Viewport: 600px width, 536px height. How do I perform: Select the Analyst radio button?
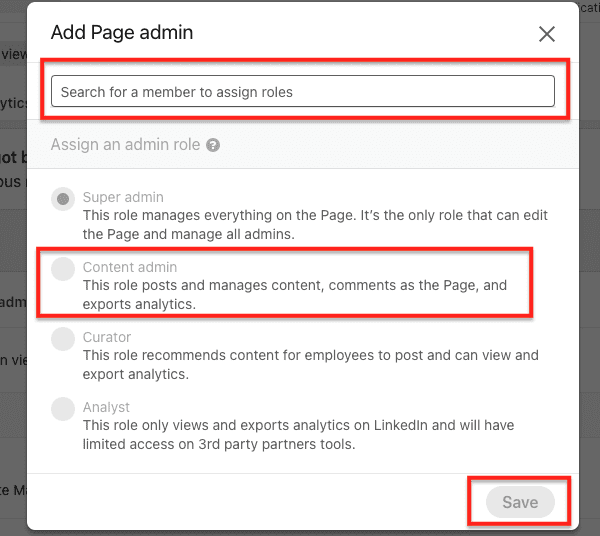tap(63, 409)
